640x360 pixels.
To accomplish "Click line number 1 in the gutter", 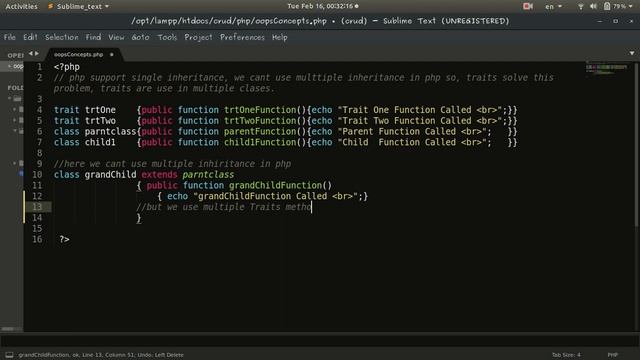I will coord(40,67).
